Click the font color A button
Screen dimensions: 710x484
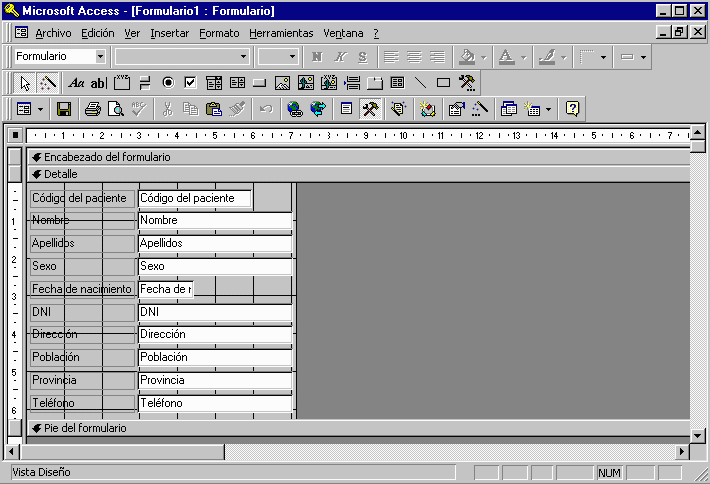[507, 57]
